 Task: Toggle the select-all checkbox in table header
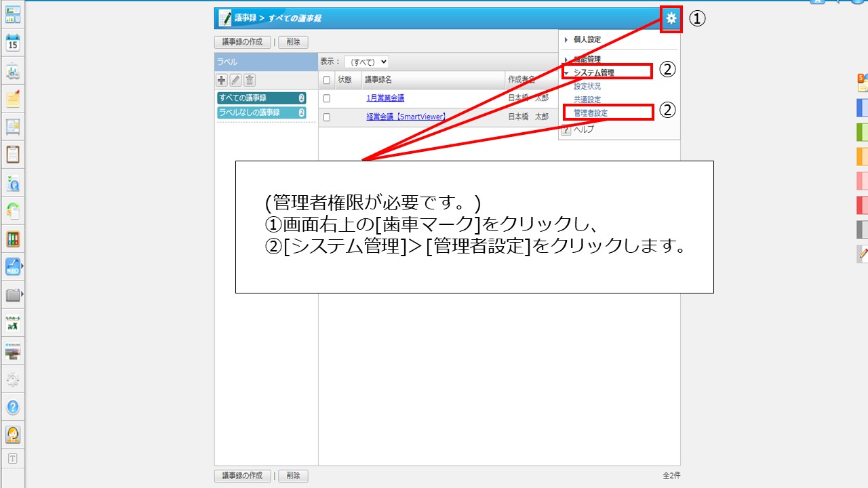327,80
